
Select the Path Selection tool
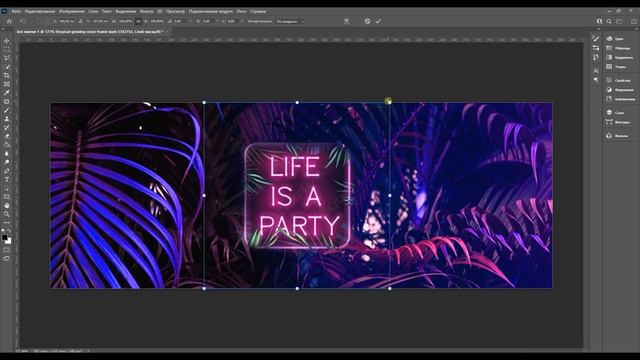(7, 188)
